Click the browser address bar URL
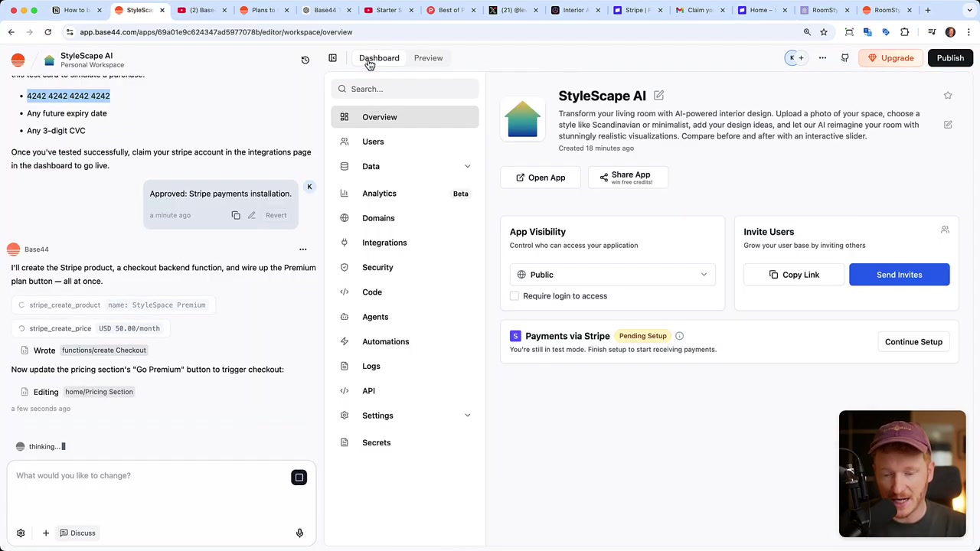Screen dimensions: 980x551 click(216, 32)
